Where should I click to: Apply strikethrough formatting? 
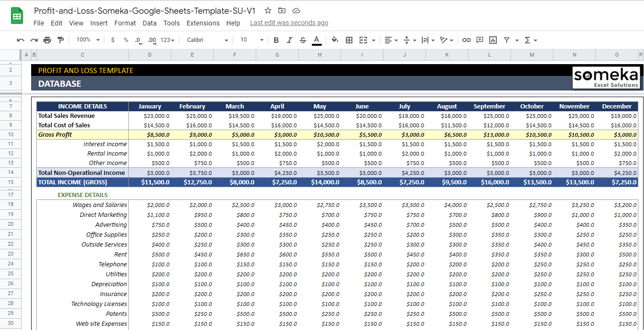point(303,40)
